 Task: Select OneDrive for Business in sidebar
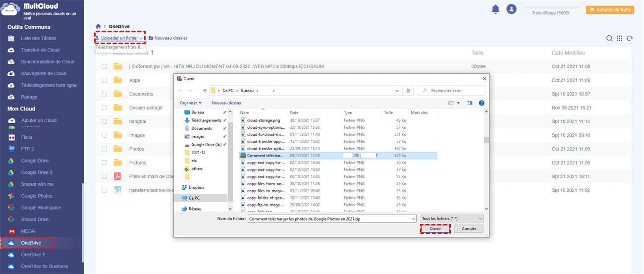pos(45,267)
